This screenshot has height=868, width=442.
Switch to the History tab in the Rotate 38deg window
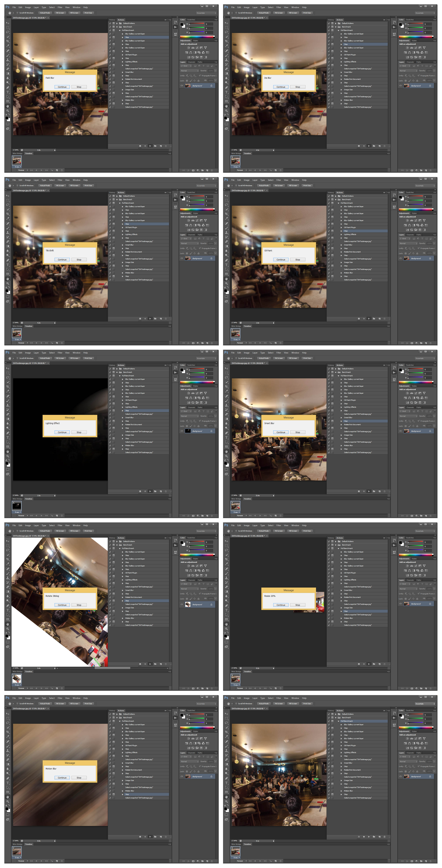[x=112, y=538]
